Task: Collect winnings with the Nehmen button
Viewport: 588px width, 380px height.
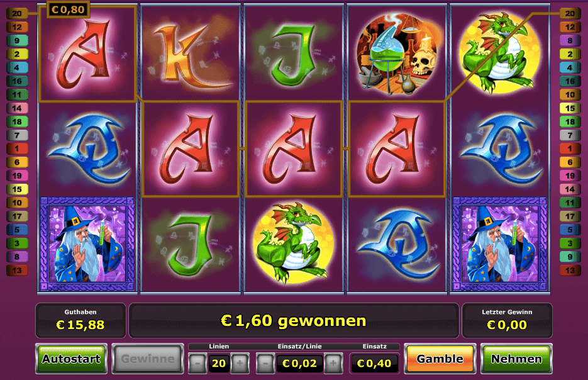Action: (x=516, y=359)
